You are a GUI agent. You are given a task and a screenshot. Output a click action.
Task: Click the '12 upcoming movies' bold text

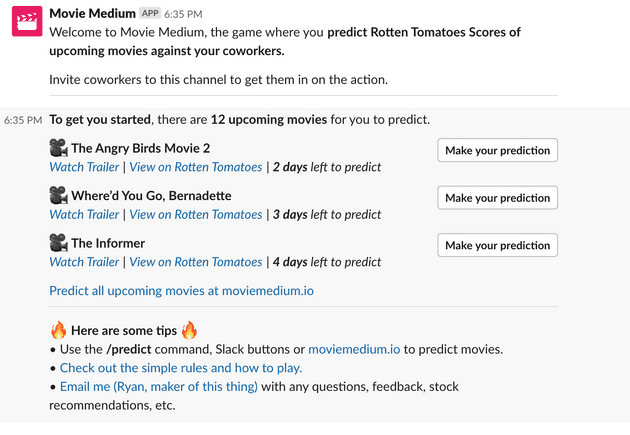point(269,119)
